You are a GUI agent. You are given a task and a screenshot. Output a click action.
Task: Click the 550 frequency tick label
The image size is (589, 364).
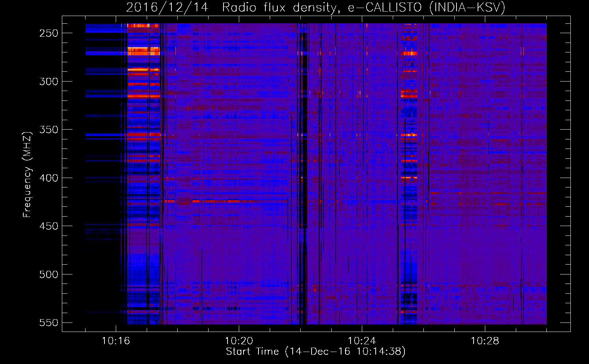(x=49, y=323)
